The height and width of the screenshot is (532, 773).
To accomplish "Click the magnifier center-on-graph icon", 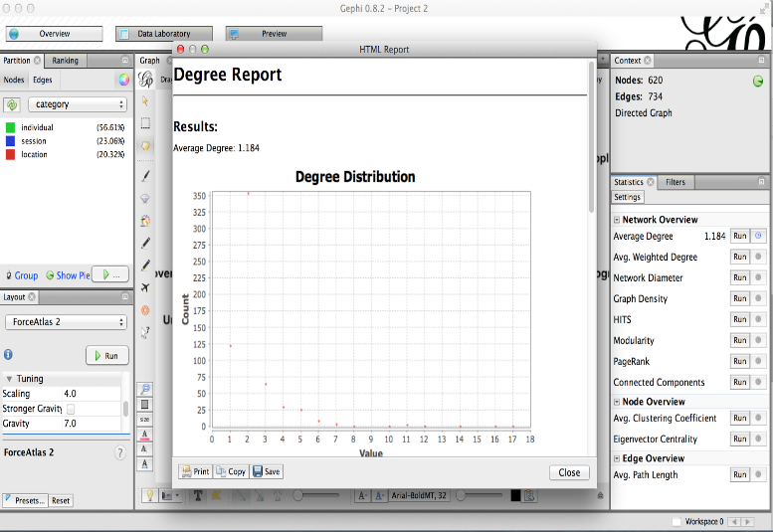I will pos(145,389).
